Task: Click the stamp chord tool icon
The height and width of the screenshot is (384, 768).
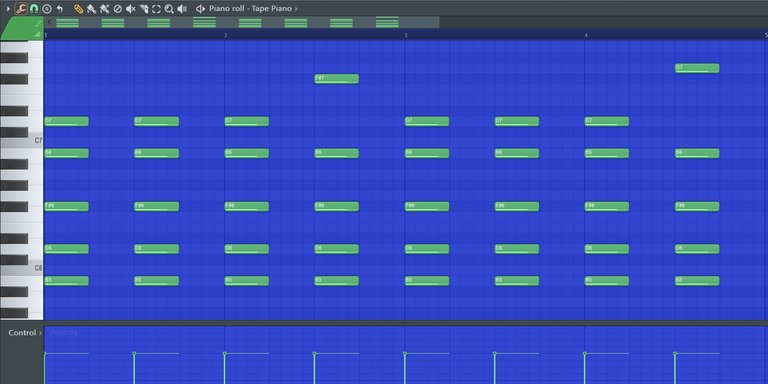Action: click(x=47, y=8)
